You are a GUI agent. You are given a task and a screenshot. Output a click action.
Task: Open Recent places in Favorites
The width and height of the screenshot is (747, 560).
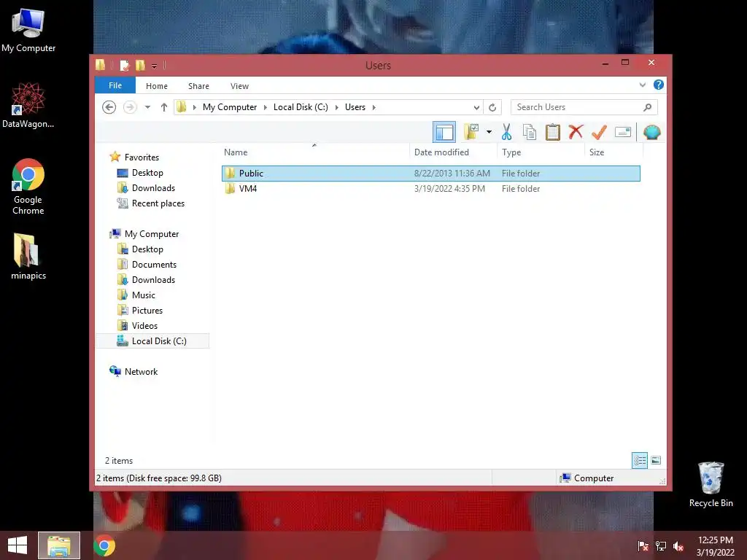coord(158,203)
